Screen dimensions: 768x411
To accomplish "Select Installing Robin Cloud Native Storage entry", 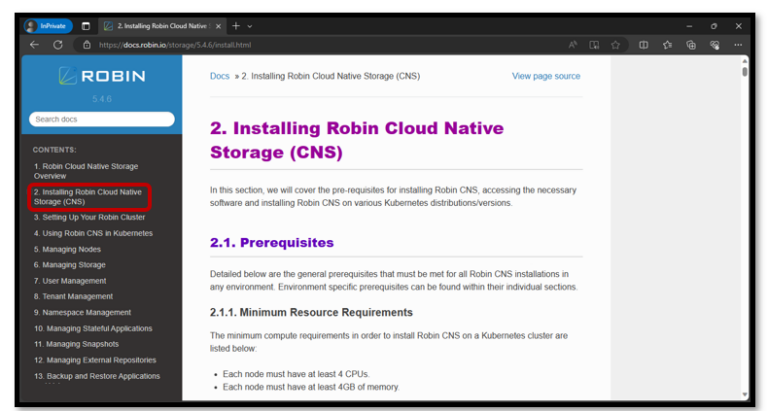I will coord(88,197).
